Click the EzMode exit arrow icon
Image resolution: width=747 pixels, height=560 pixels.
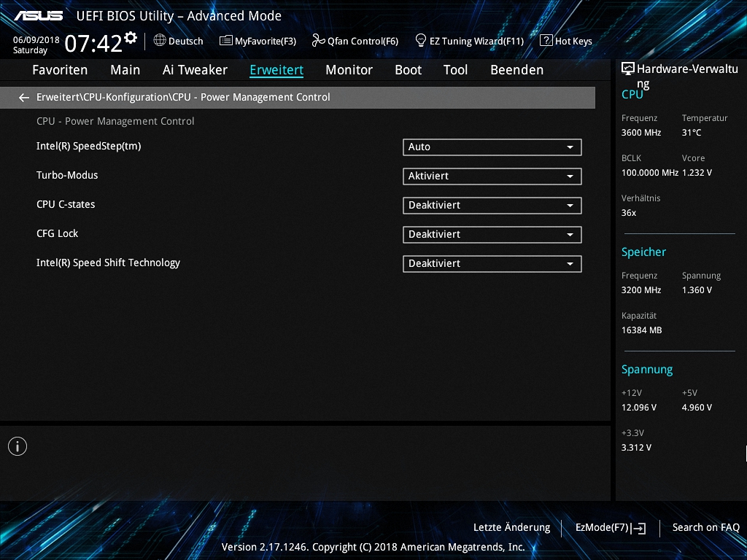point(639,528)
